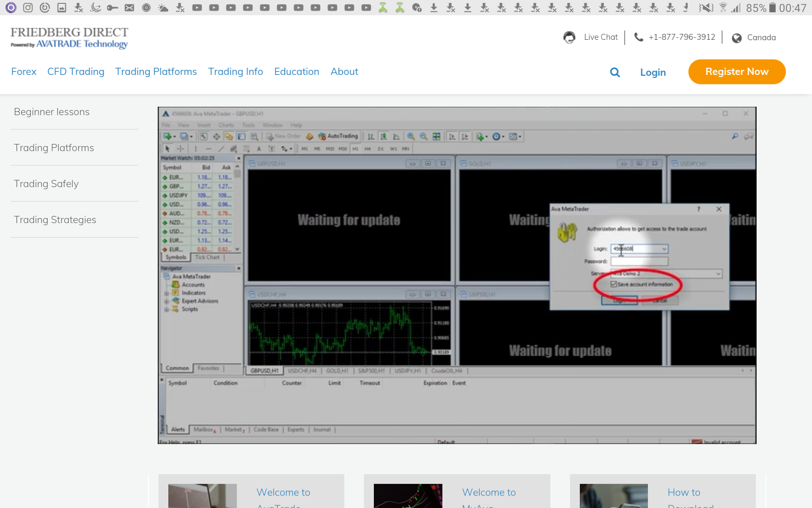Tap the mail envelope icon in status bar
Viewport: 812px width, 508px height.
[129, 8]
